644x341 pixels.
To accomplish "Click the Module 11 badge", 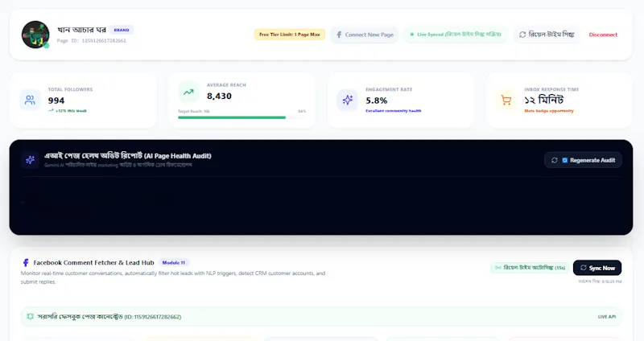I will pos(173,263).
